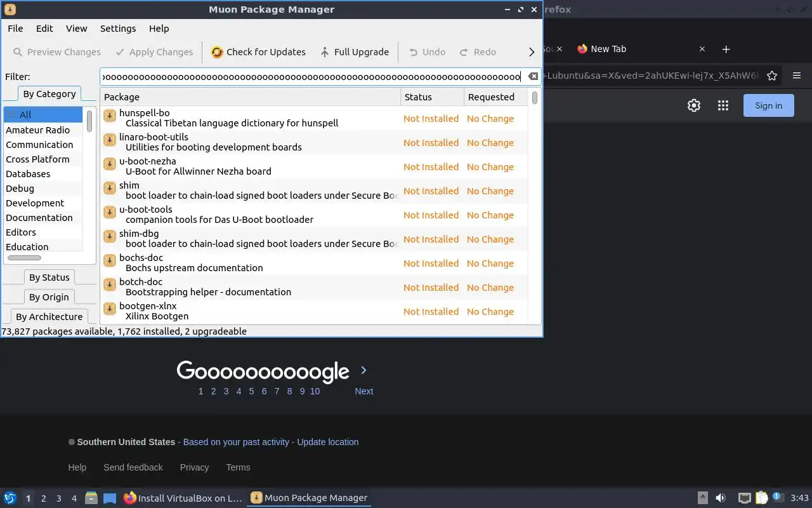Click the removable media tray icon
The height and width of the screenshot is (508, 812).
click(x=702, y=498)
